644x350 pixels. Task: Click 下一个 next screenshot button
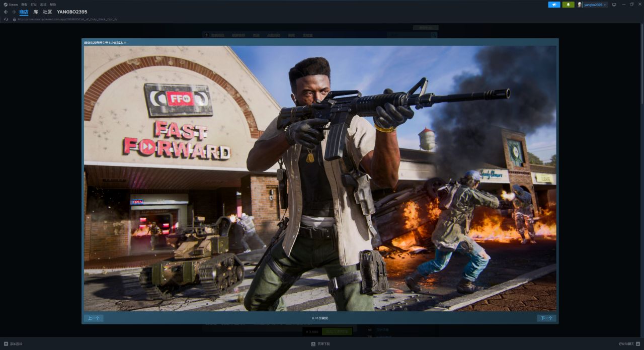coord(546,318)
